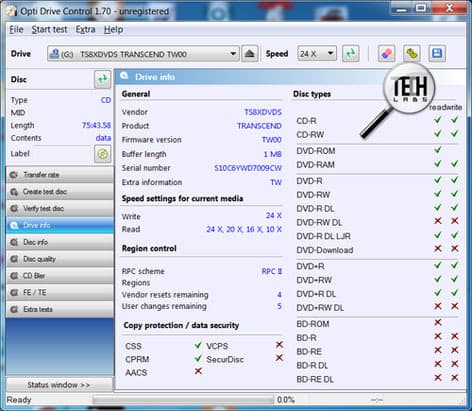Click the buffer length value 1 MB

272,154
